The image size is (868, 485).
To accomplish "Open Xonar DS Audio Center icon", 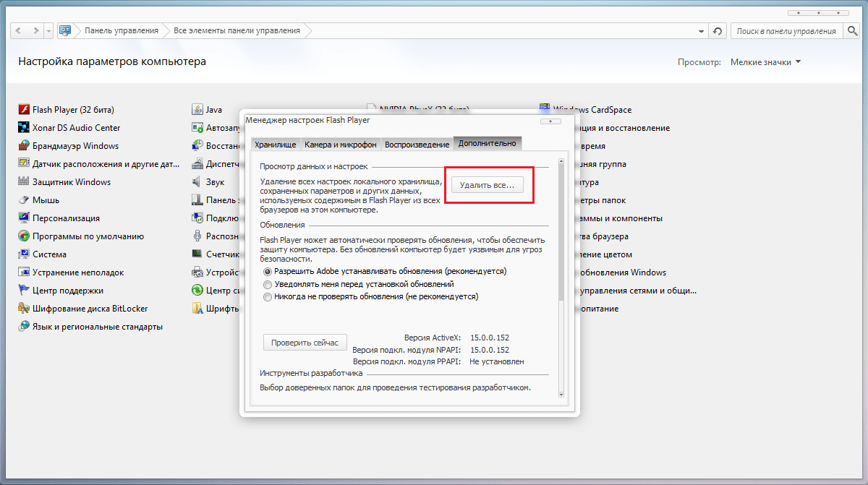I will [x=24, y=128].
